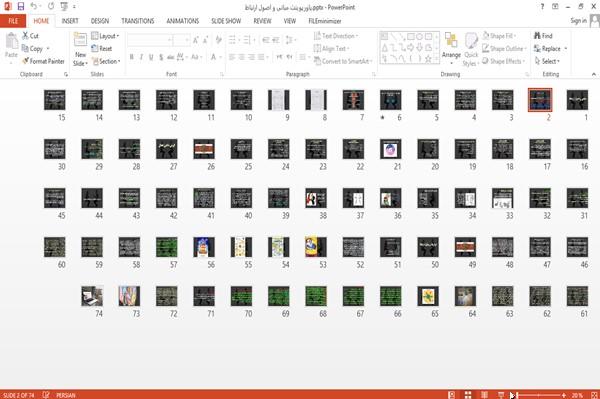Select slide 1 thumbnail
Viewport: 600px width, 399px height.
(577, 100)
